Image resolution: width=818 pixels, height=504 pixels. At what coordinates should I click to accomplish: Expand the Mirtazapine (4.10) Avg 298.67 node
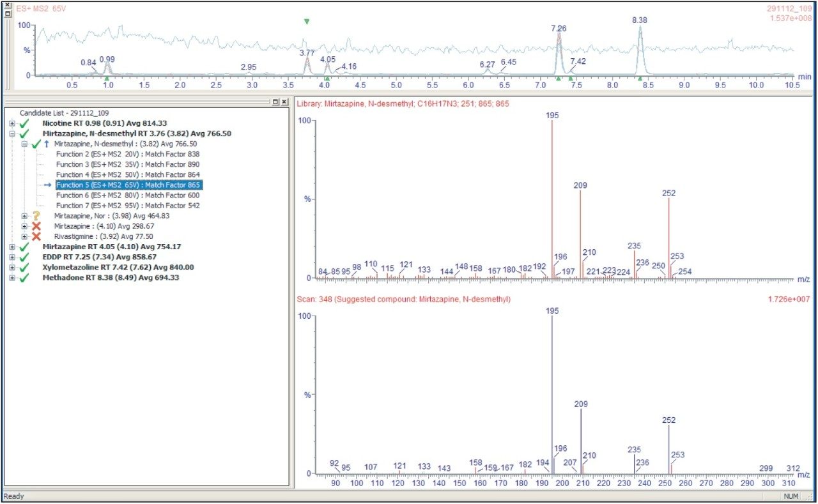click(24, 227)
